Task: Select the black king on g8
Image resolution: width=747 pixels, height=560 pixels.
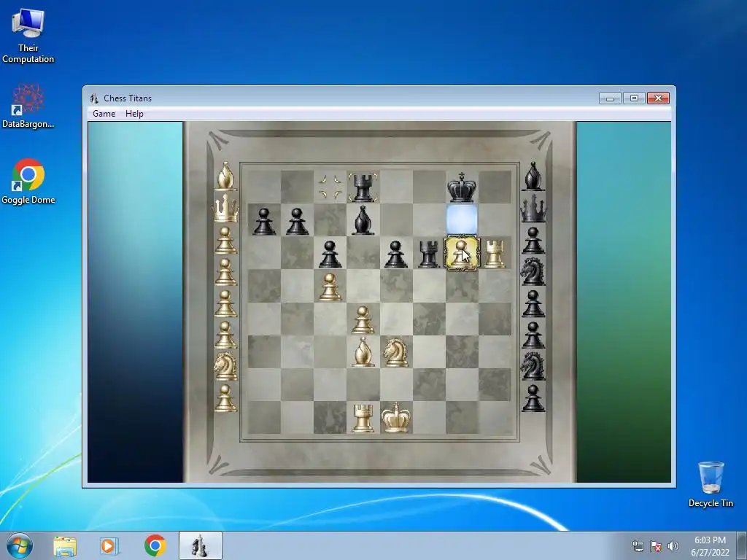Action: click(x=462, y=187)
